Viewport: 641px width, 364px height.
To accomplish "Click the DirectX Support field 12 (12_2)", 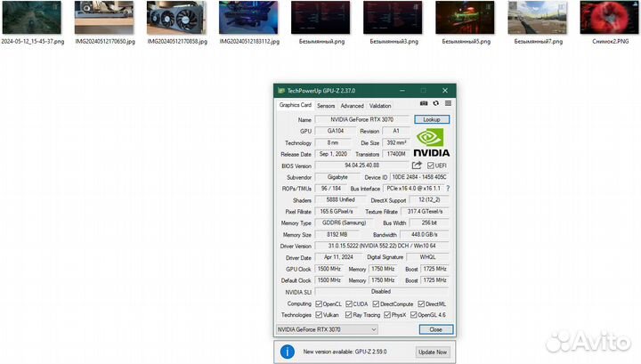I will (x=429, y=199).
